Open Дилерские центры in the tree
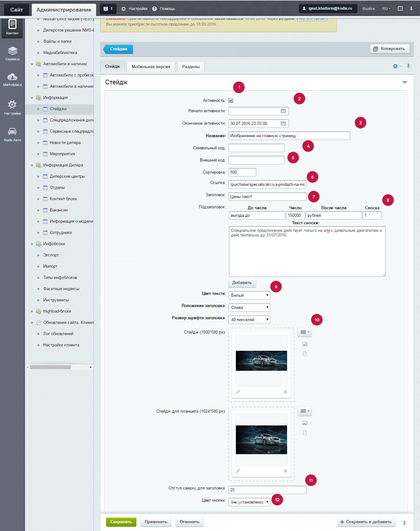420x531 pixels. coord(67,176)
